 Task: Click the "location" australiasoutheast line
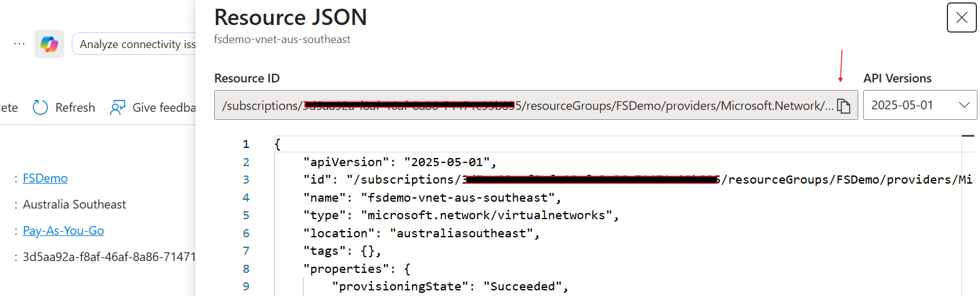tap(421, 233)
